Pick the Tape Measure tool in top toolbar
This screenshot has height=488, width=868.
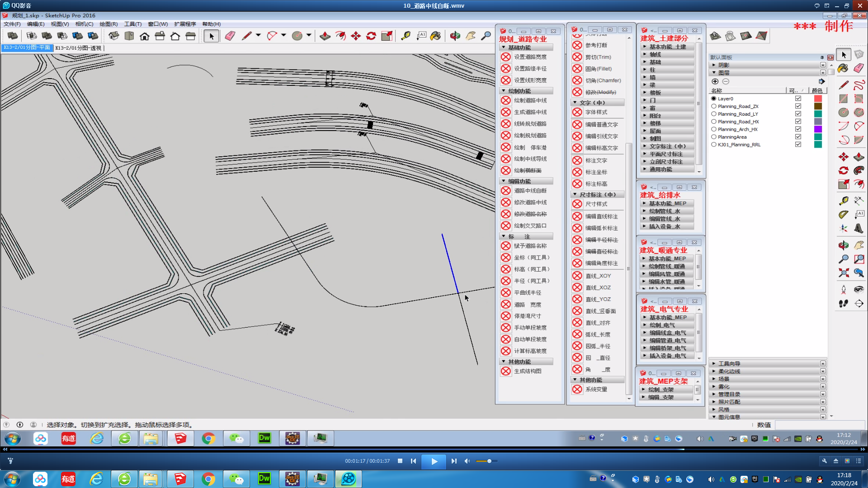(406, 36)
